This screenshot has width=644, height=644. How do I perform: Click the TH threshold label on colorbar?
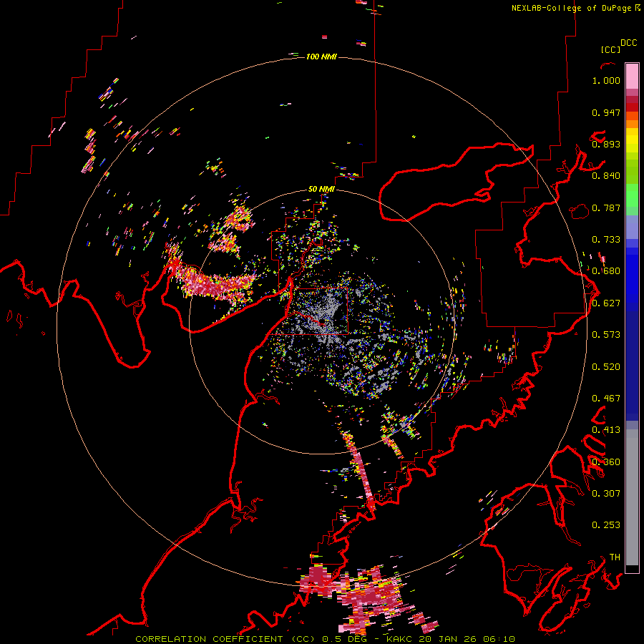click(x=615, y=557)
